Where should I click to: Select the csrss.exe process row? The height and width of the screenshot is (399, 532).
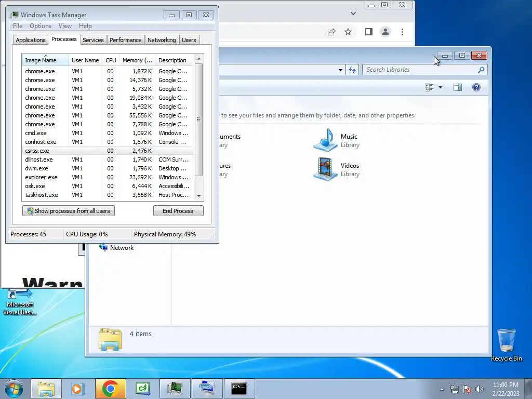[x=108, y=151]
